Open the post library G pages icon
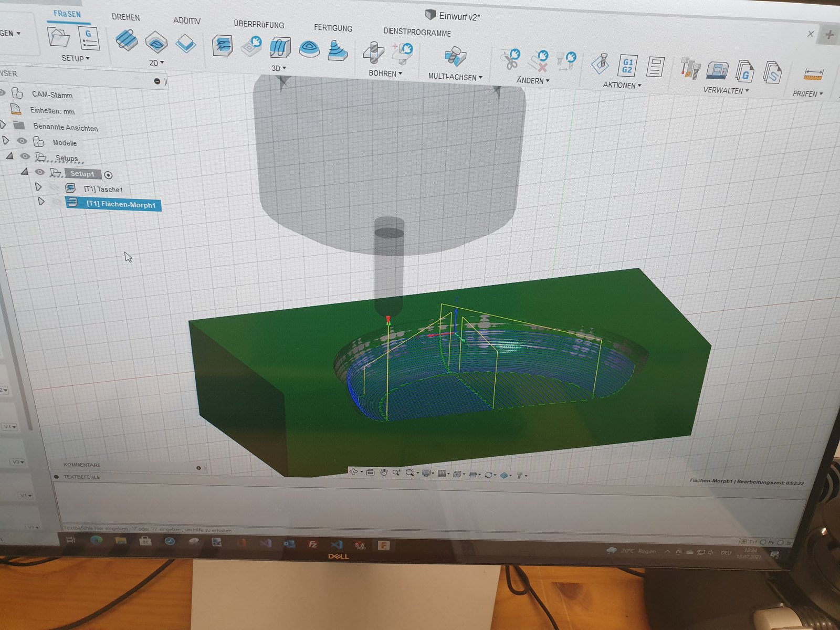Screen dimensions: 840x630 click(745, 71)
